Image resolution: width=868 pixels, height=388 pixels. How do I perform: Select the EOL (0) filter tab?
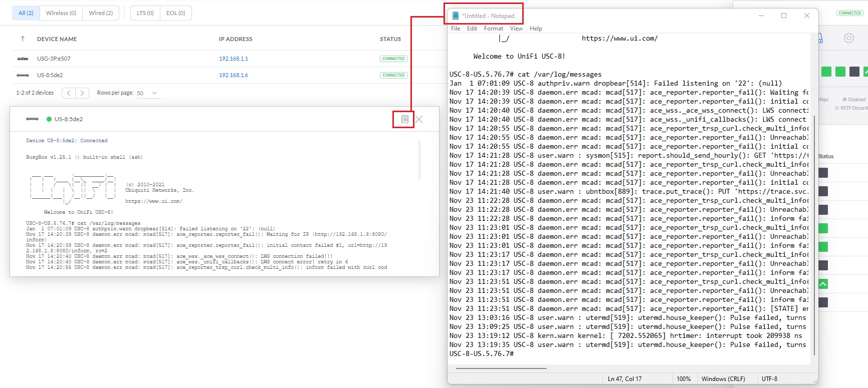(176, 13)
